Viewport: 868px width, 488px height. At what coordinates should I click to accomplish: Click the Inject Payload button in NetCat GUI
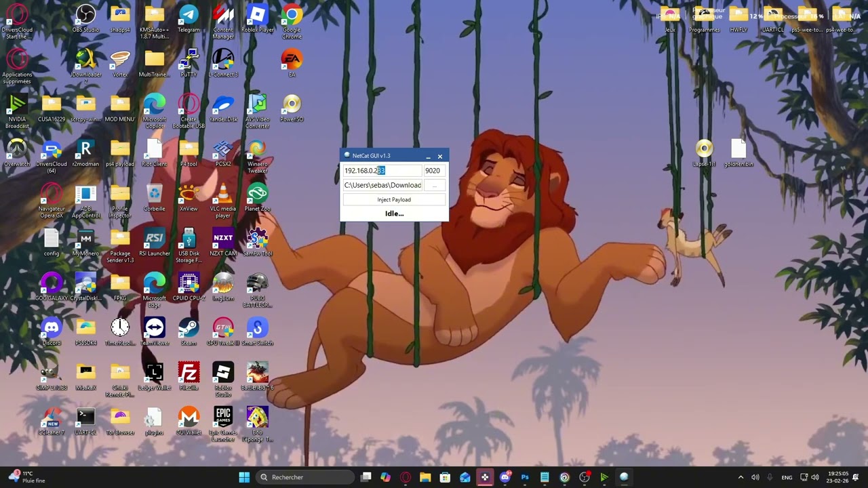point(394,199)
